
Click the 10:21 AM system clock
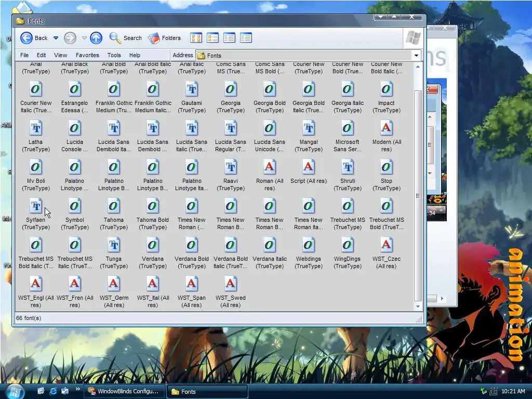pos(513,391)
